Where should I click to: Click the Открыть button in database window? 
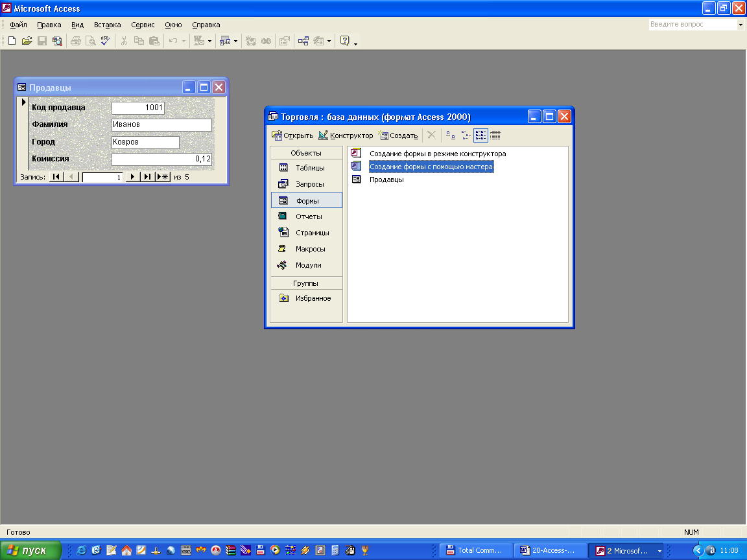292,135
